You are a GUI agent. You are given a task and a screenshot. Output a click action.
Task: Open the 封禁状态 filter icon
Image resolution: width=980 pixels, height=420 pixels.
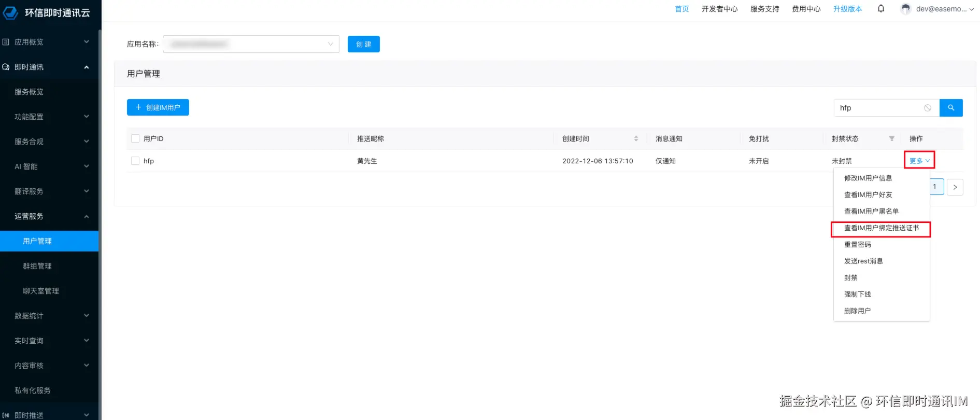[x=891, y=138]
